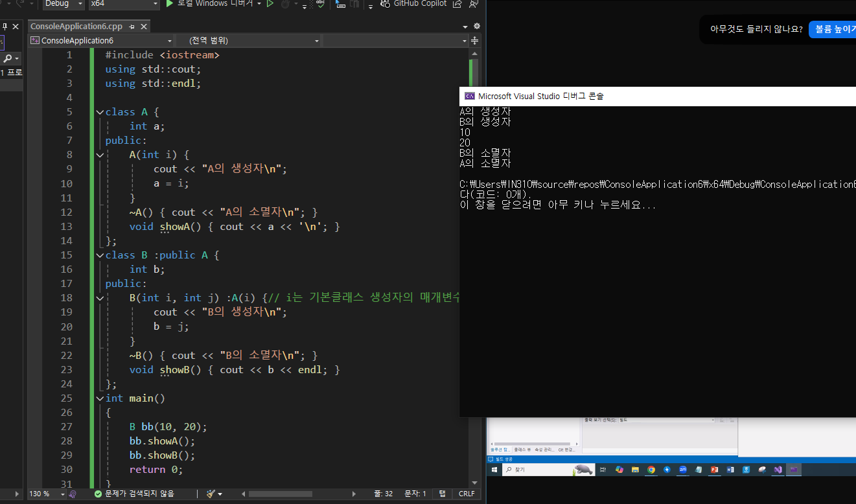The height and width of the screenshot is (504, 856).
Task: Open the Windows Start menu
Action: point(494,470)
